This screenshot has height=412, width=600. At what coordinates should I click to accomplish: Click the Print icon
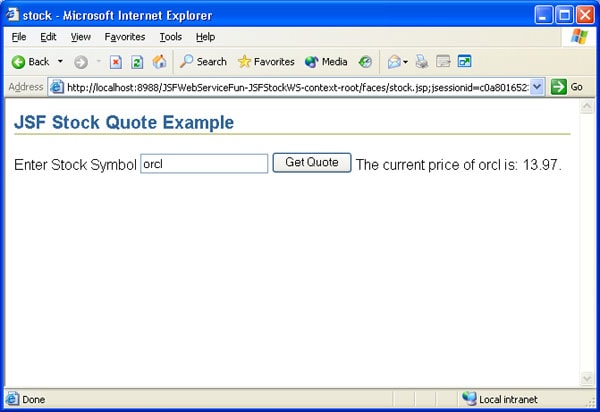coord(422,62)
